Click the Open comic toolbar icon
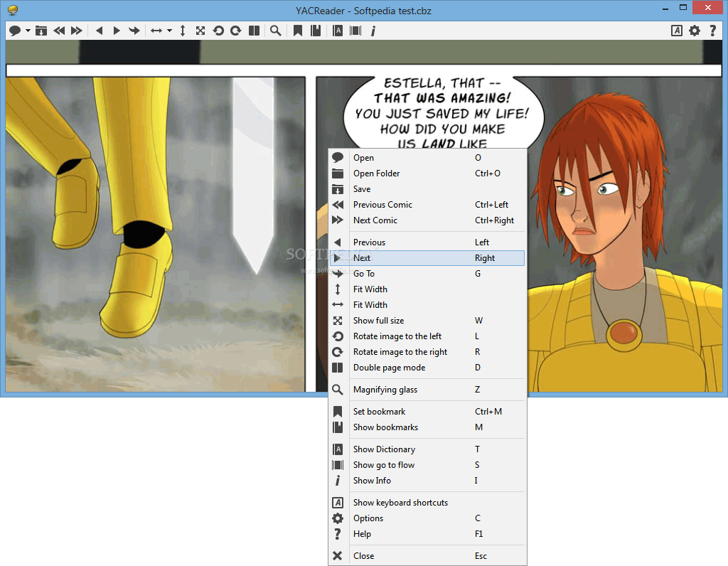This screenshot has height=566, width=728. [15, 31]
